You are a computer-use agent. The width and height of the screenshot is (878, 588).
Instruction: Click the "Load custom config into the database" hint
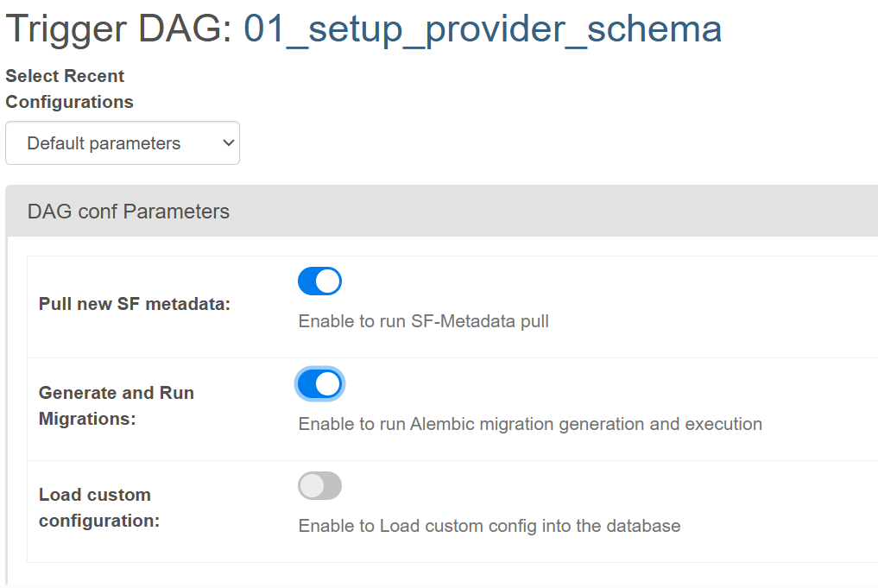click(490, 526)
